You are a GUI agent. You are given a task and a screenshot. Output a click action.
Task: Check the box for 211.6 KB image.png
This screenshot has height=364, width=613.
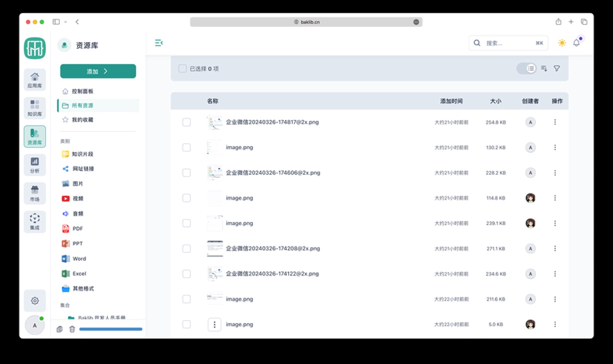coord(186,299)
